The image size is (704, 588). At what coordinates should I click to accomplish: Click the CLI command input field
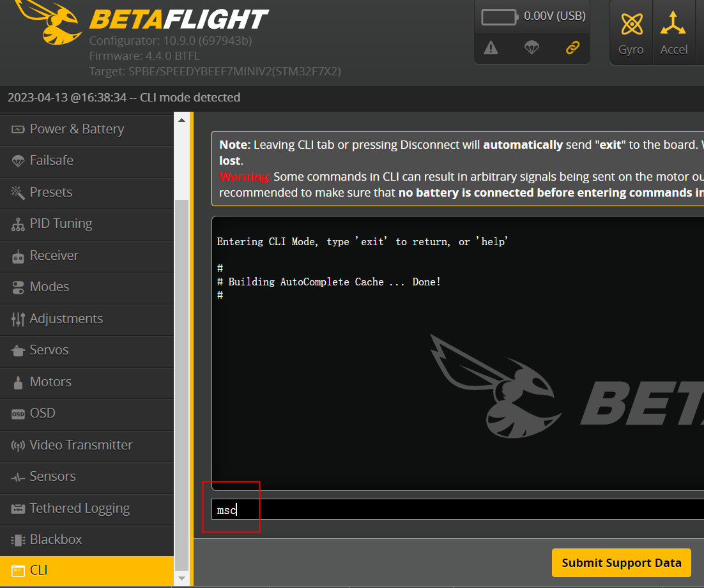457,509
